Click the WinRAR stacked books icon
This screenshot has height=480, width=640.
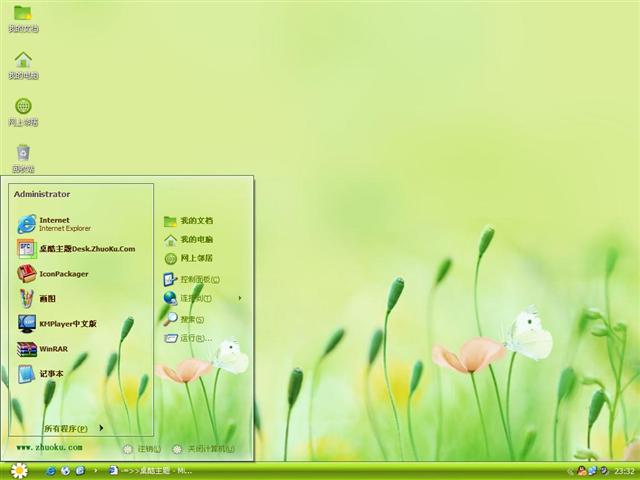tap(27, 349)
